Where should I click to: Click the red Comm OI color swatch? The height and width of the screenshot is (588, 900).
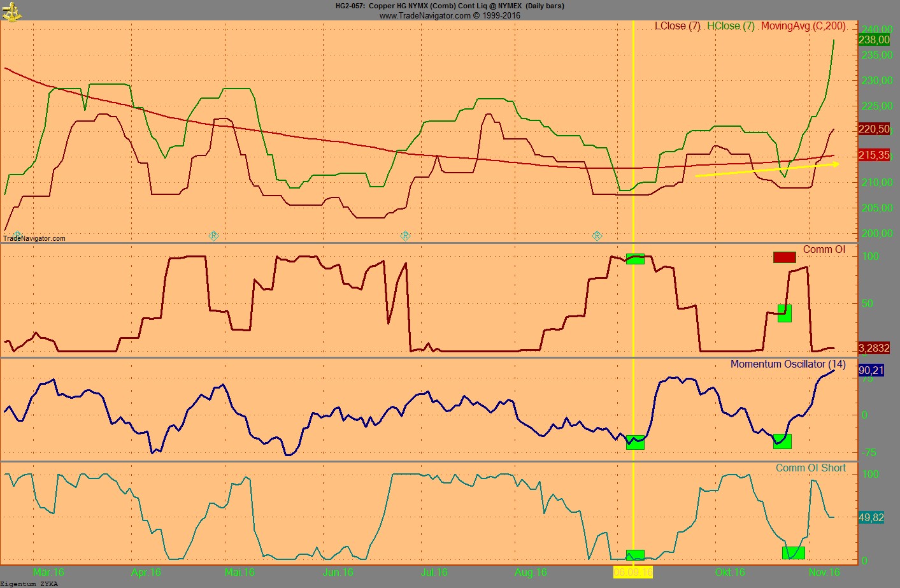[784, 257]
